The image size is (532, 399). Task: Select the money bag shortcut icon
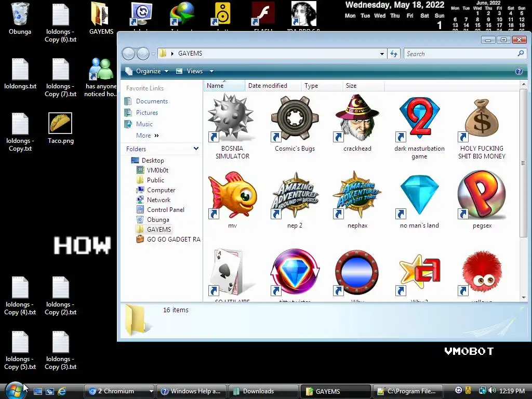tap(482, 118)
